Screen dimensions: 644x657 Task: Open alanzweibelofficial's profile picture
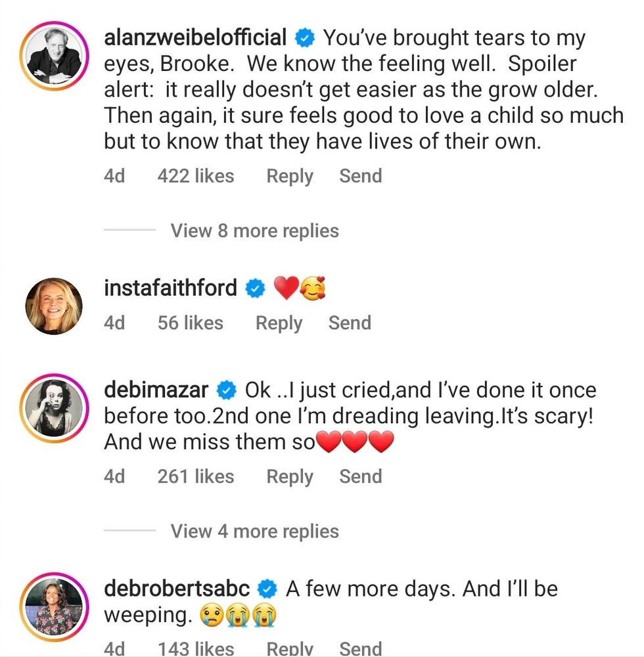click(54, 54)
